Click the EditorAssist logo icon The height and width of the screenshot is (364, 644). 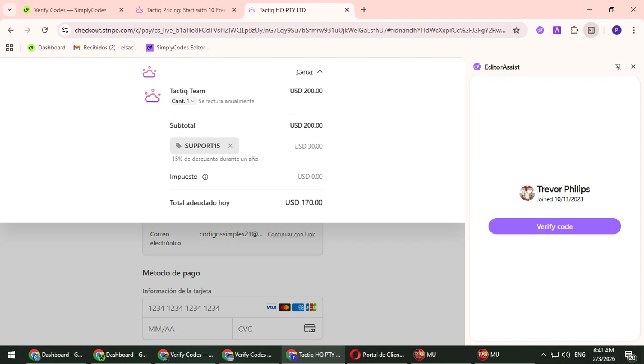[x=477, y=67]
